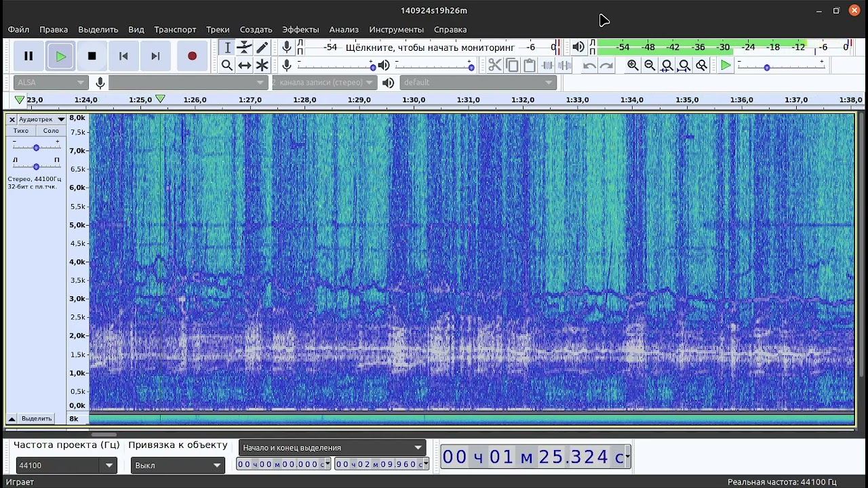The image size is (868, 488).
Task: Click the Zoom In magnifier
Action: coord(633,65)
